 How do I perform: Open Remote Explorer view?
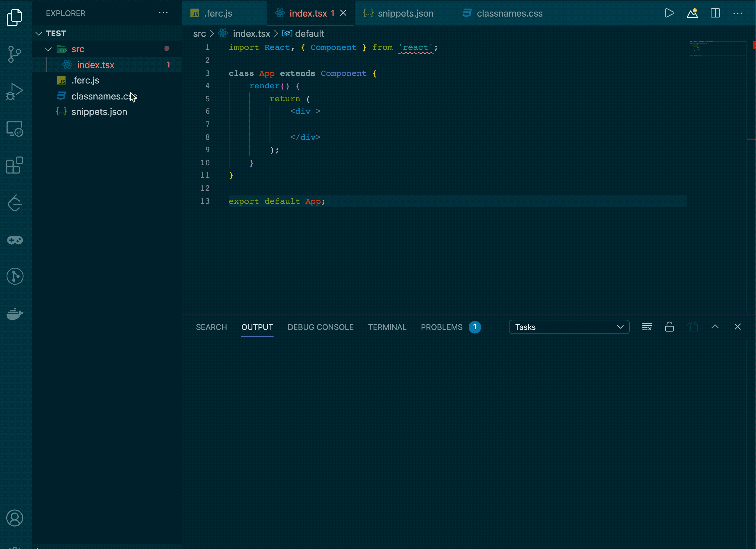click(14, 129)
